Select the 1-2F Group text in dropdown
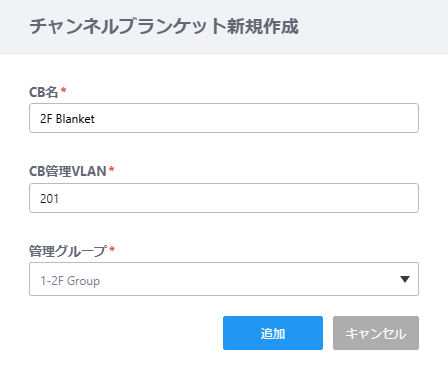 pyautogui.click(x=70, y=281)
